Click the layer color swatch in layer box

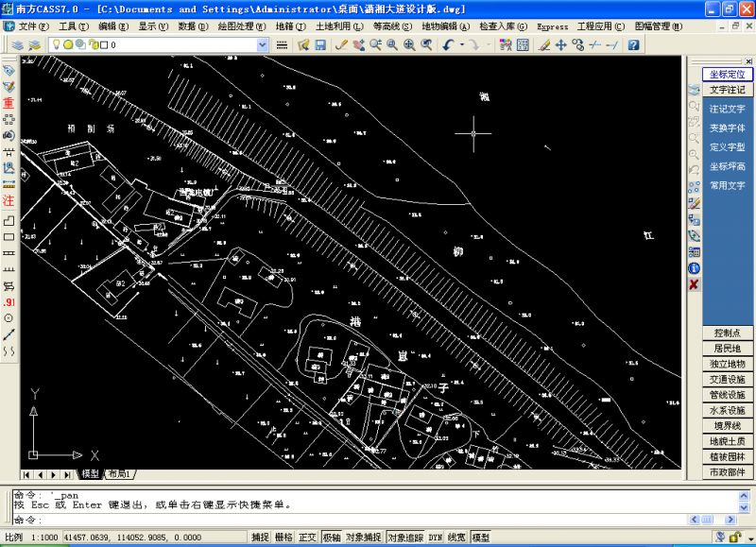[104, 44]
